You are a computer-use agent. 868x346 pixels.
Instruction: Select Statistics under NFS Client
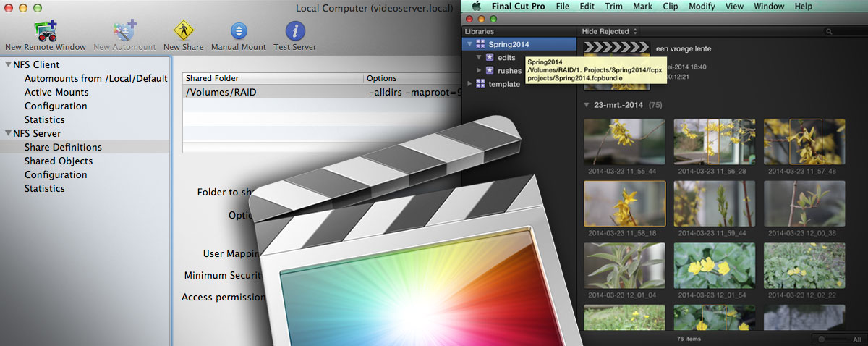(45, 119)
